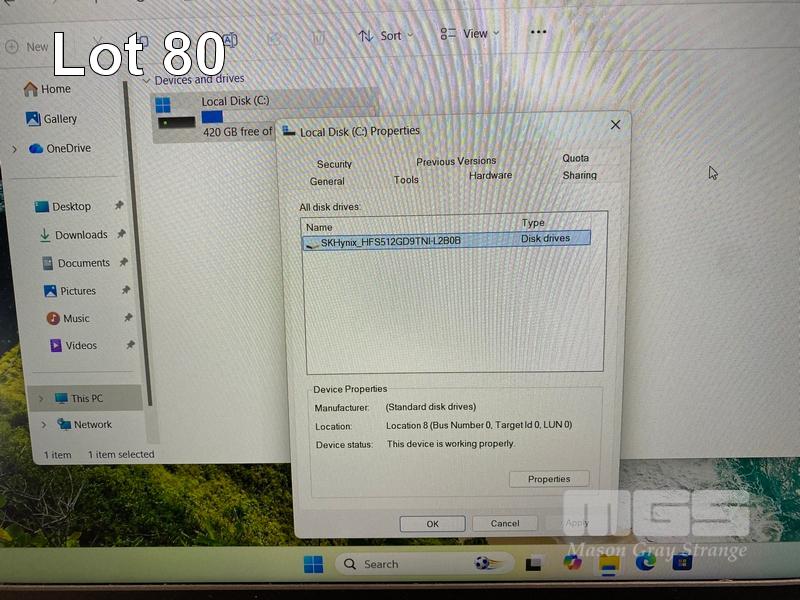Open Gallery in the navigation pane
The width and height of the screenshot is (800, 600).
click(51, 119)
